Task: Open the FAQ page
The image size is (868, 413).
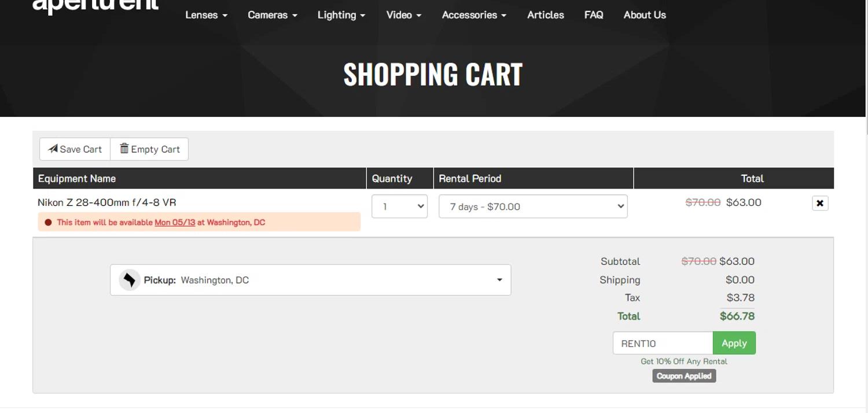Action: pos(594,15)
